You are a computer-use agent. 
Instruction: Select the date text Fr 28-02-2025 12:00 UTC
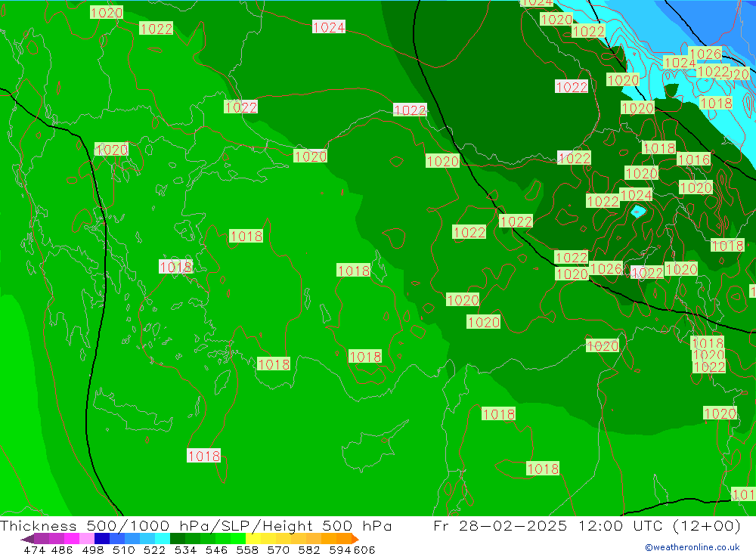[x=549, y=525]
